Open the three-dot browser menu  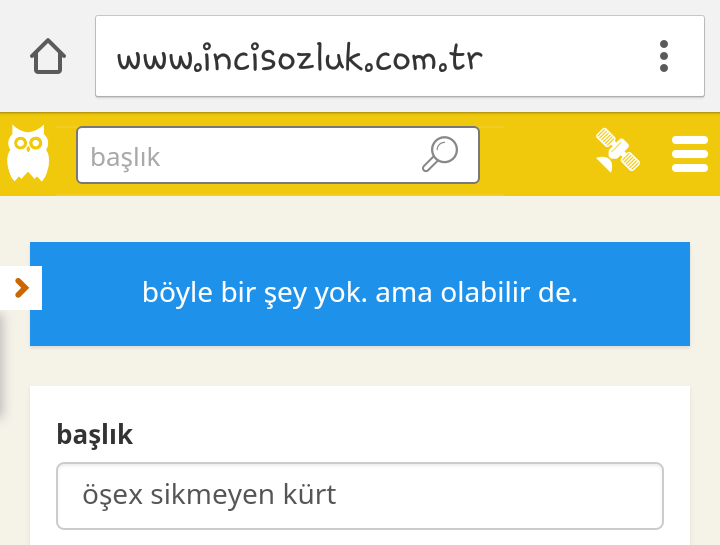(664, 56)
